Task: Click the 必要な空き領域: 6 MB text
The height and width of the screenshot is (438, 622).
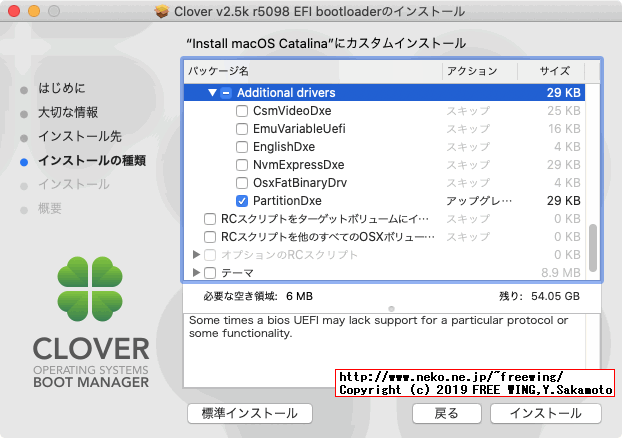Action: pyautogui.click(x=258, y=296)
